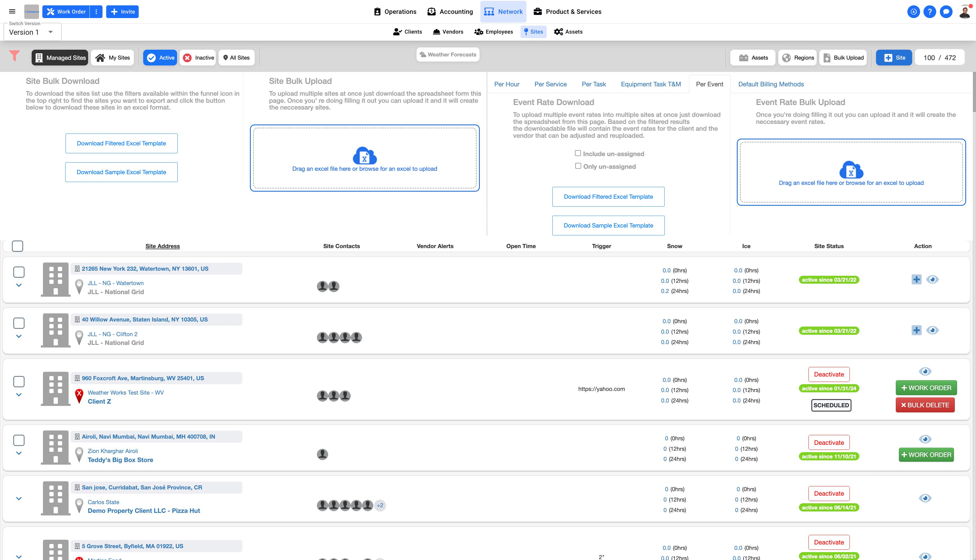Tick checkbox for 21265 New York 232 site
The width and height of the screenshot is (976, 560).
click(19, 272)
